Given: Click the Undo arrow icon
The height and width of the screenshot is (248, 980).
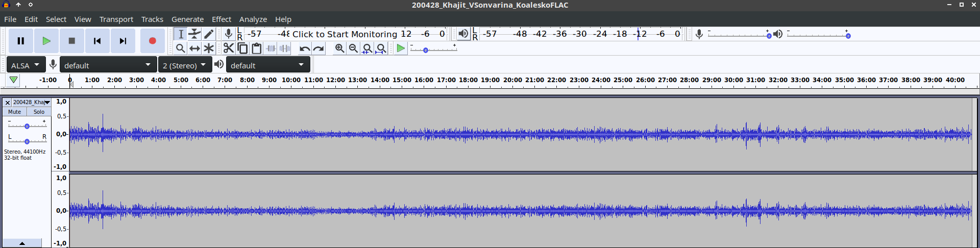Looking at the screenshot, I should 304,48.
